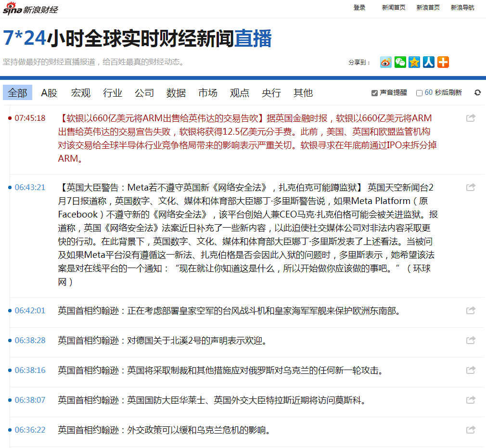Share the 06:38:28 Nord Stream news

point(471,340)
